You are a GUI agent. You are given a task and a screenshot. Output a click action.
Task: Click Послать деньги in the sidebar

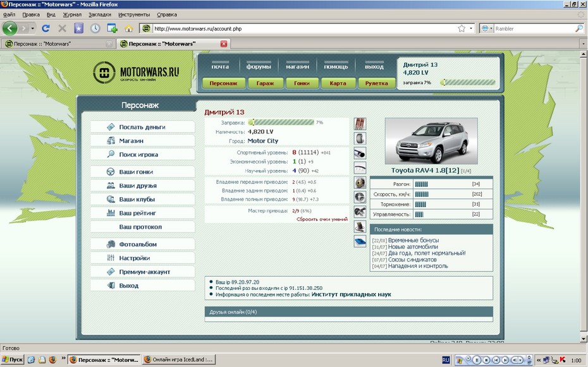pos(142,127)
